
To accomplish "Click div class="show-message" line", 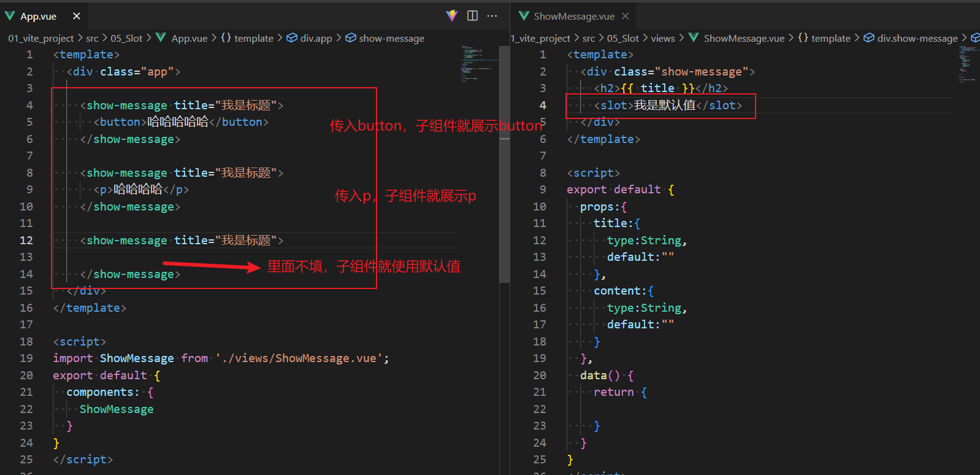I will (x=668, y=72).
